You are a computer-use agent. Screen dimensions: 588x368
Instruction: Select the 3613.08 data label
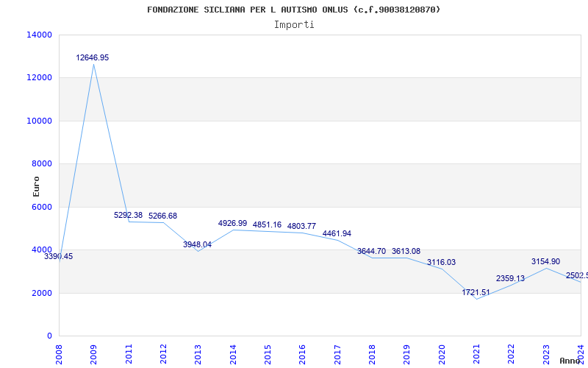[406, 251]
